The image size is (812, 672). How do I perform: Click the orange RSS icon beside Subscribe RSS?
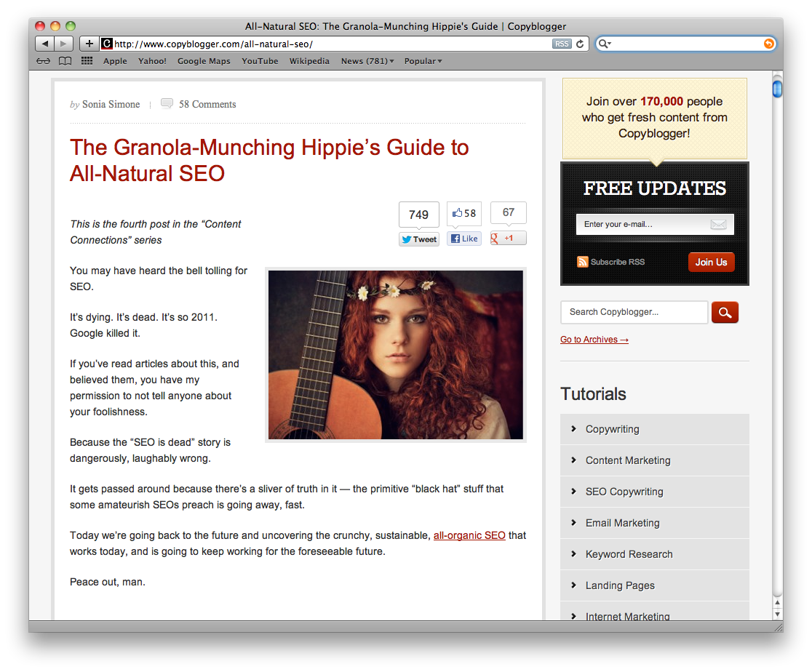[583, 262]
